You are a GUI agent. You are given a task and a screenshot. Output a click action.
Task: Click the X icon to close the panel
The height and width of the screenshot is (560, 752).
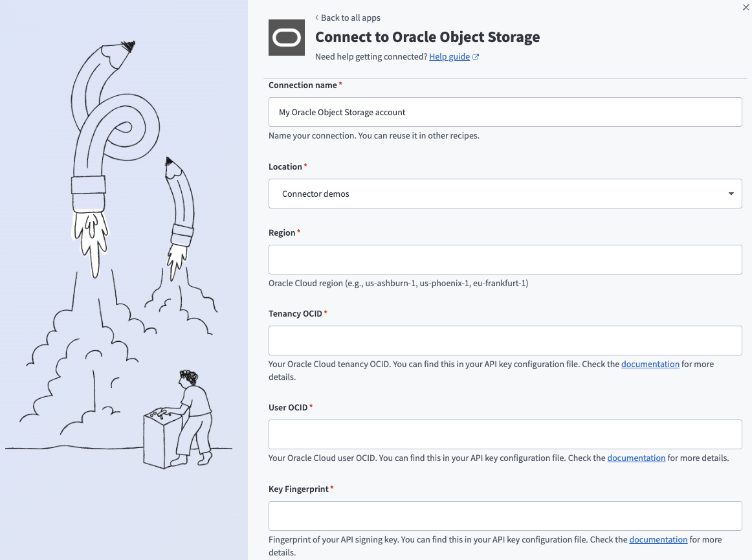click(x=745, y=7)
